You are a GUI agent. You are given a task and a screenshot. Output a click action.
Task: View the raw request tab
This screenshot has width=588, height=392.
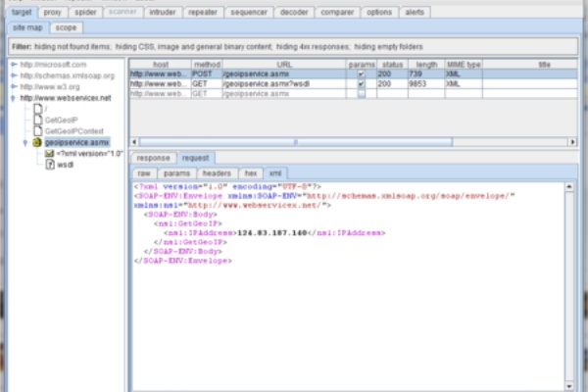(144, 173)
